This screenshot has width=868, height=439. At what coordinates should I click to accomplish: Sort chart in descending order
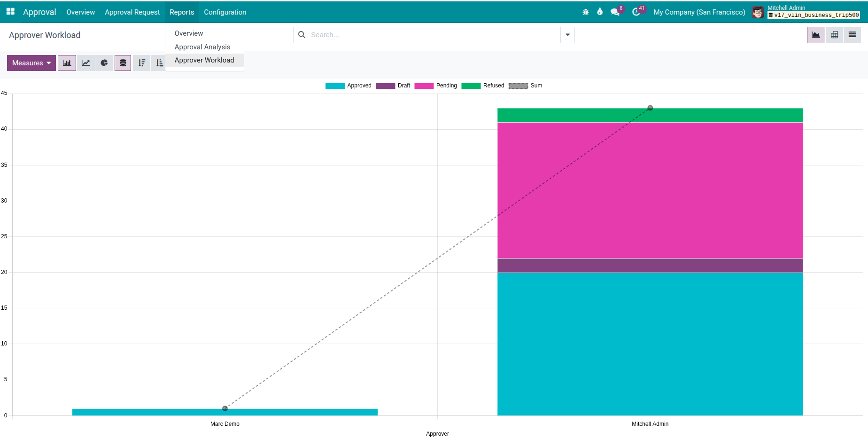141,63
